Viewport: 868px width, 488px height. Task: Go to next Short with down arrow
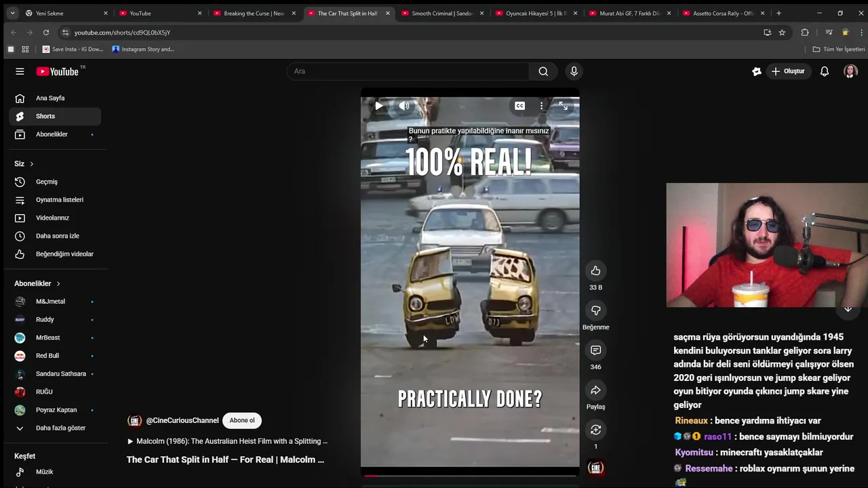click(x=848, y=308)
